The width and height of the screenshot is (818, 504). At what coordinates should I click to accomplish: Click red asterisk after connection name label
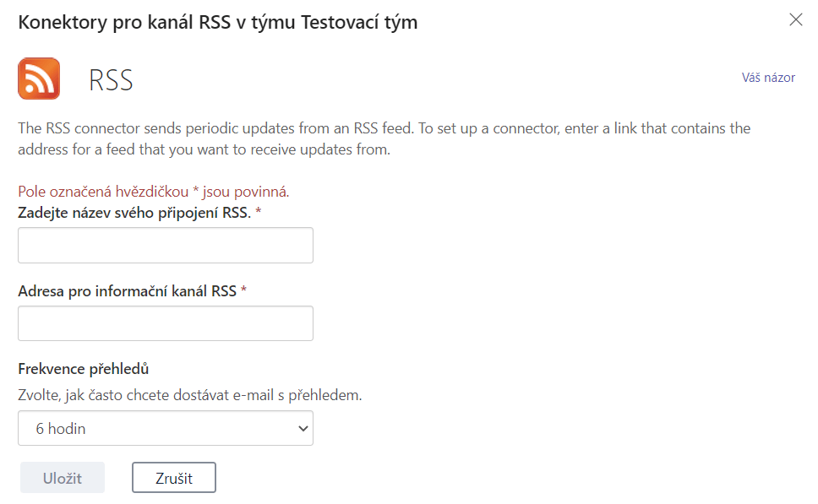point(259,213)
